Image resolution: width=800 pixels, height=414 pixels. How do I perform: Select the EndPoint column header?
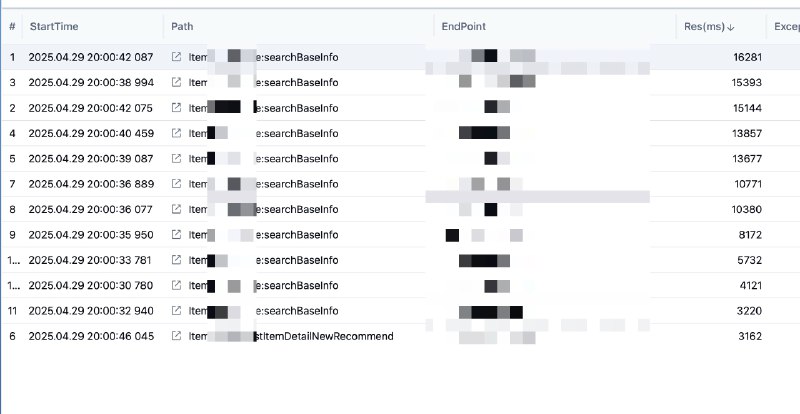click(464, 27)
